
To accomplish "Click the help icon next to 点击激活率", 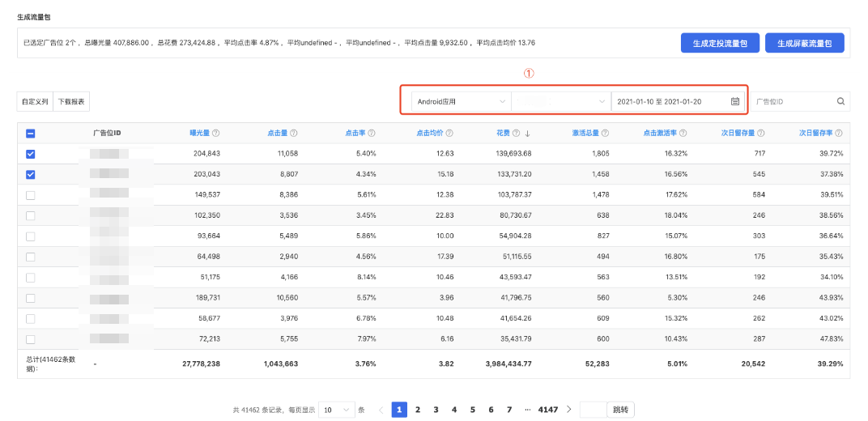I will 683,134.
